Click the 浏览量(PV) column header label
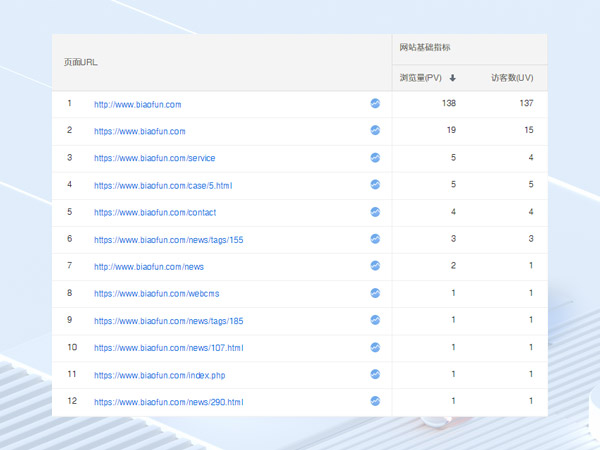Screen dimensions: 600x450 [x=420, y=78]
